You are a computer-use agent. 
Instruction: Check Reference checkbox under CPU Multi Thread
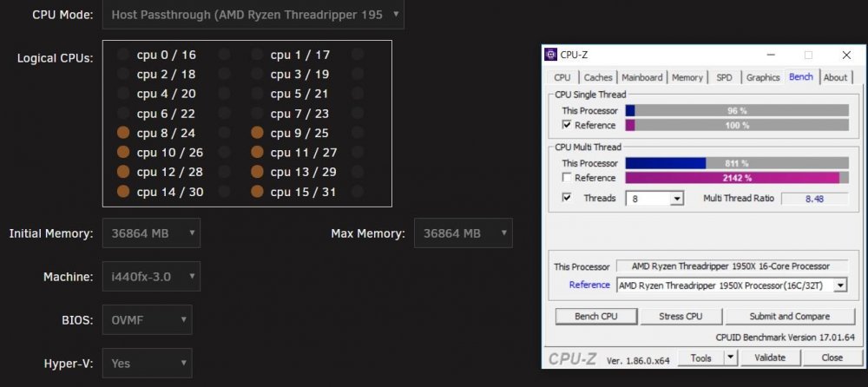tap(566, 178)
